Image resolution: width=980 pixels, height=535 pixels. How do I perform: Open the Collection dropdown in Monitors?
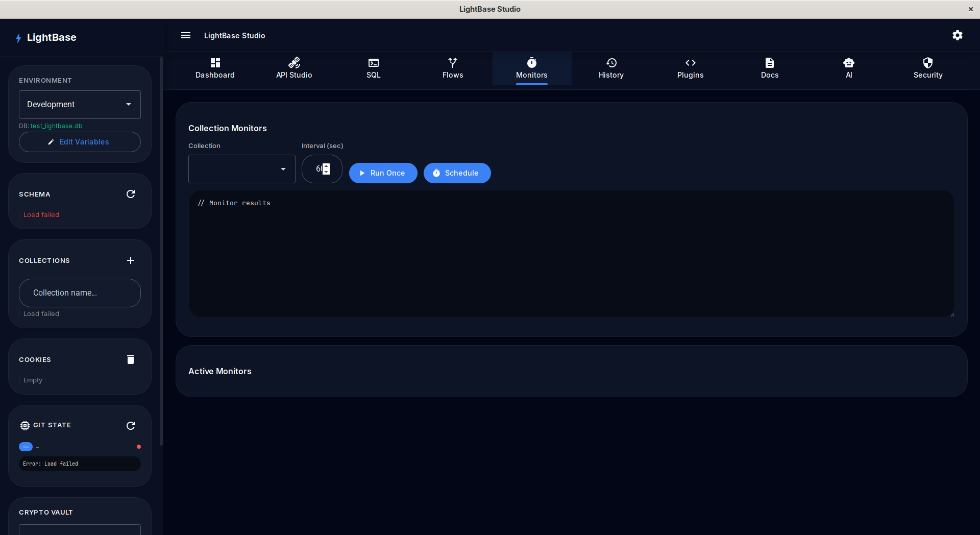pos(242,169)
